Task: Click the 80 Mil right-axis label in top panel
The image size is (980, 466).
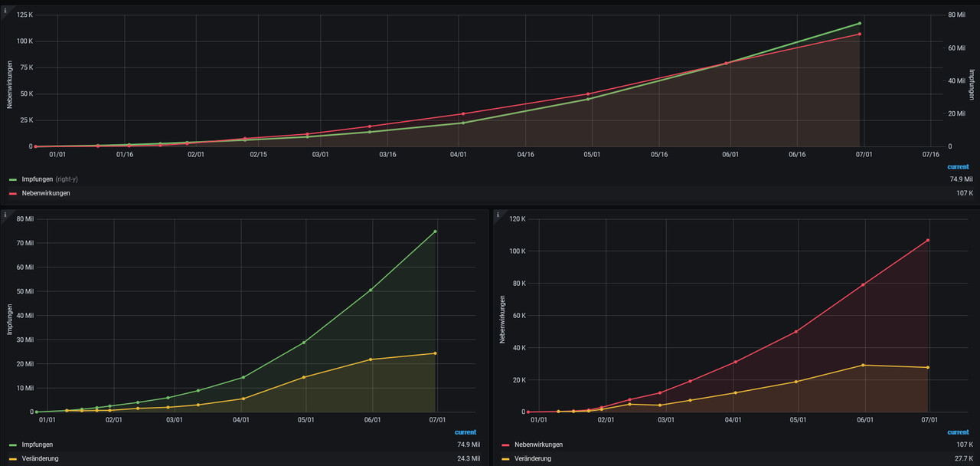Action: (956, 15)
